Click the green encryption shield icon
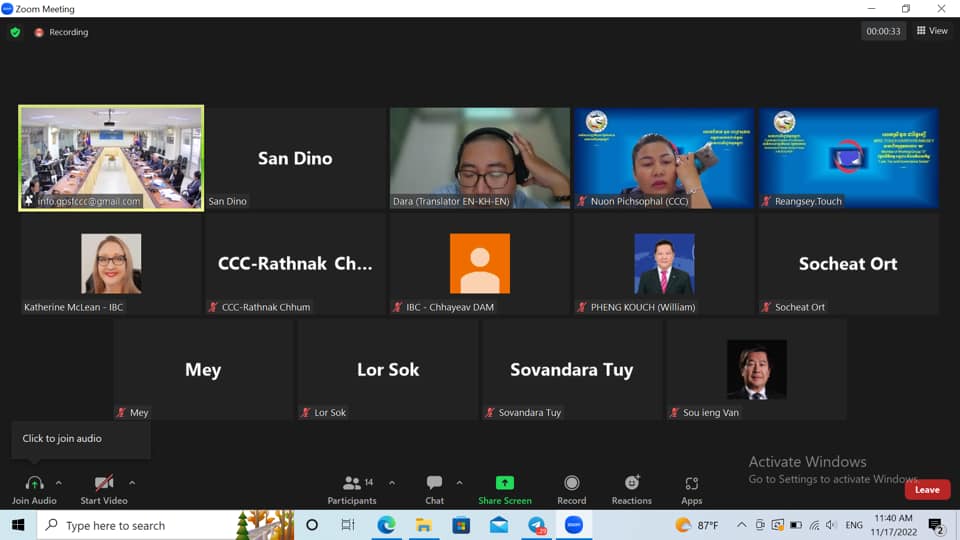The height and width of the screenshot is (540, 960). 15,32
